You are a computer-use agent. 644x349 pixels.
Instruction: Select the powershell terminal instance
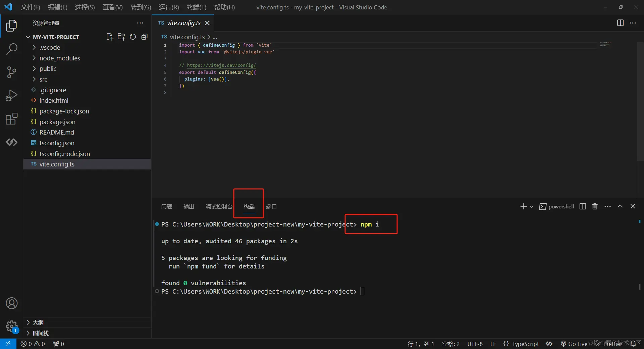556,206
